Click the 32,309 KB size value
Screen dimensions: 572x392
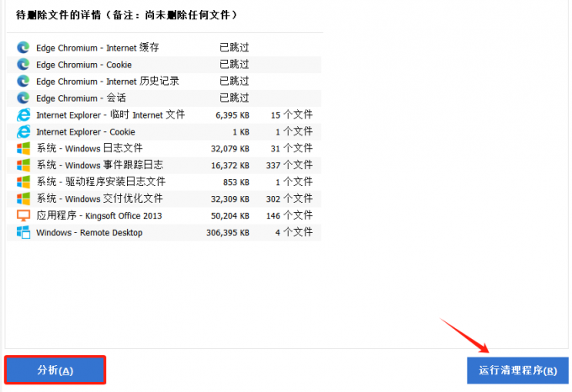pyautogui.click(x=230, y=199)
